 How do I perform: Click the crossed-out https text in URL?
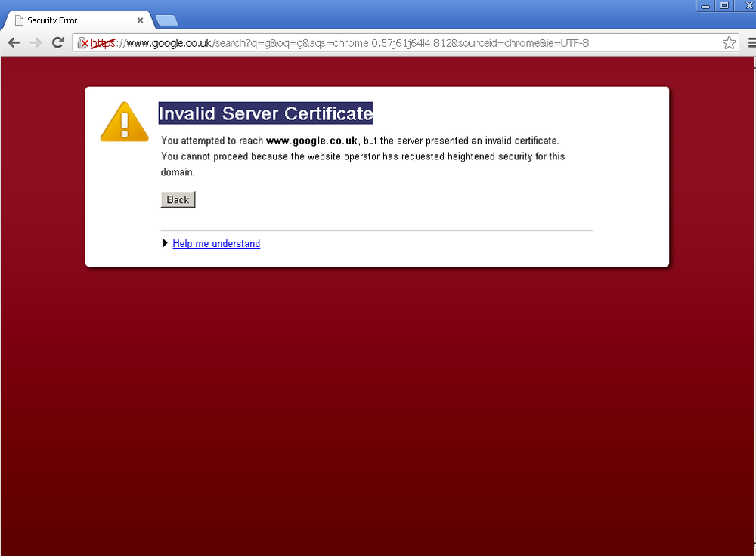coord(103,43)
